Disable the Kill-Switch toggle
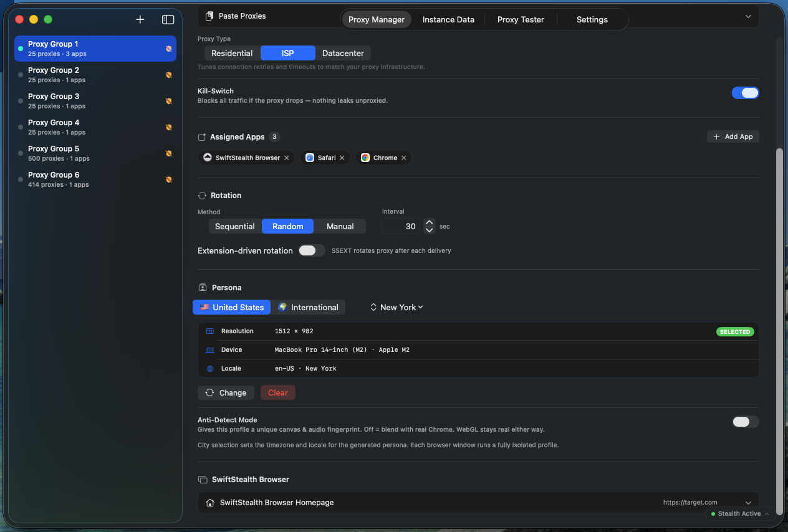788x532 pixels. coord(745,93)
